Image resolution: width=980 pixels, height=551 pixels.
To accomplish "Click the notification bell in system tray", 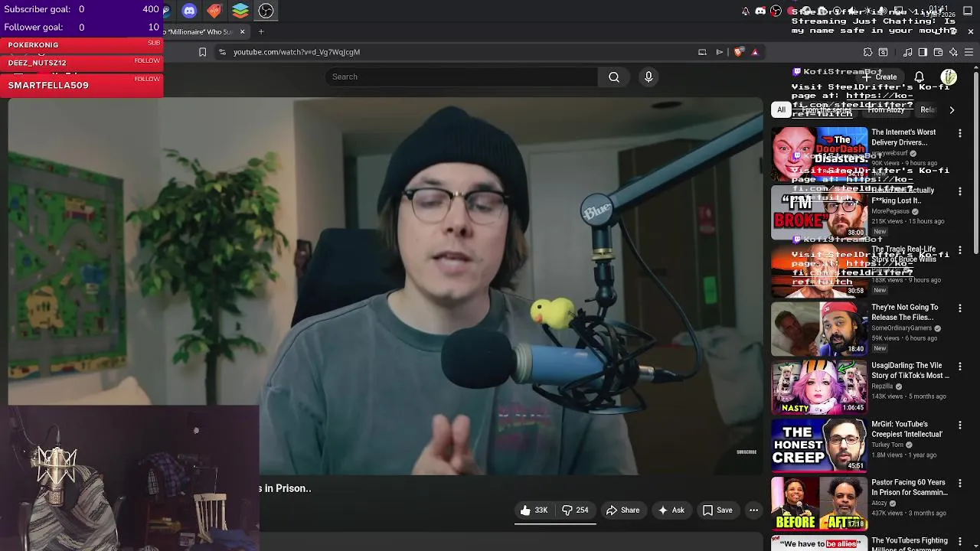I will pos(746,11).
